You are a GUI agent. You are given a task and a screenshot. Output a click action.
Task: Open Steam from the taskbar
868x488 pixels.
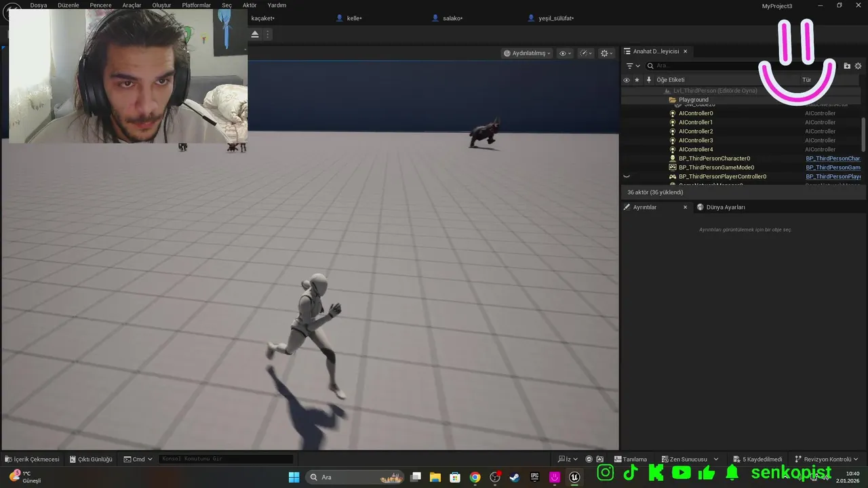pos(515,477)
